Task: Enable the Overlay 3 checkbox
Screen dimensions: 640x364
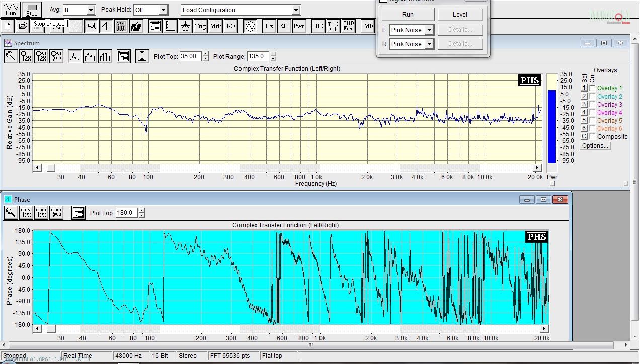Action: [x=593, y=105]
